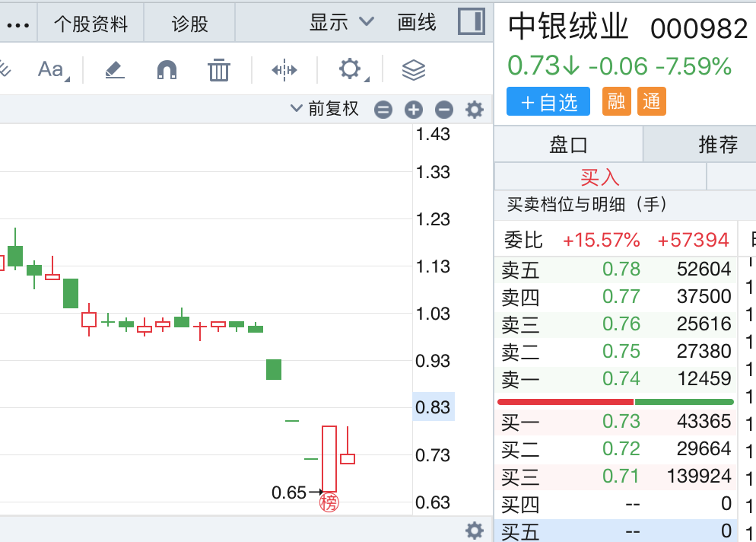Screen dimensions: 756x542
Task: Select the eraser drawing tool
Action: (x=114, y=70)
